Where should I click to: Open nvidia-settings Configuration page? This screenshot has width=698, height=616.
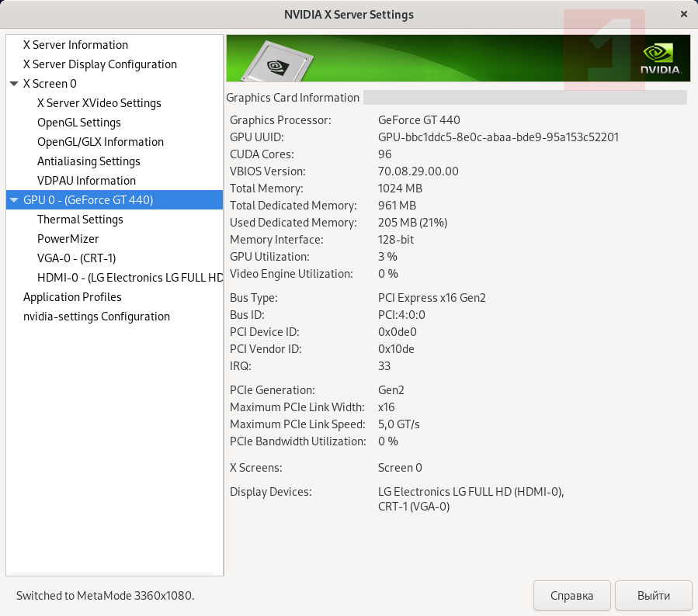(x=96, y=317)
